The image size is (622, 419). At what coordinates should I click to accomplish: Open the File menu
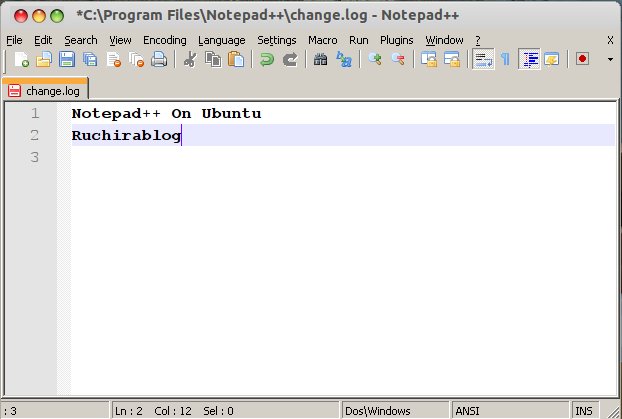click(14, 40)
